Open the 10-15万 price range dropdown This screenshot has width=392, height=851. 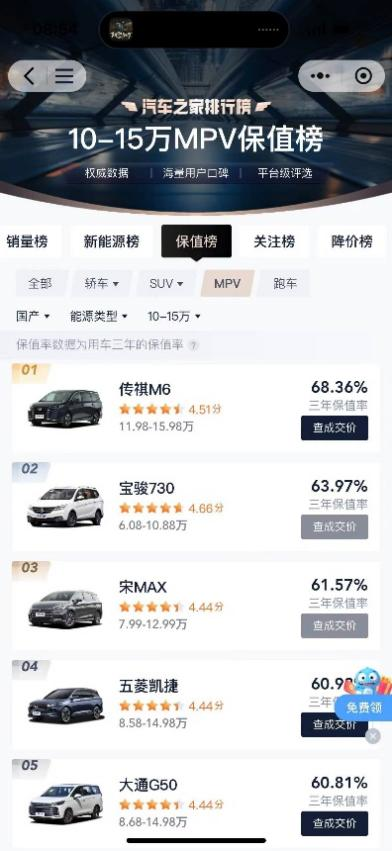click(x=174, y=316)
